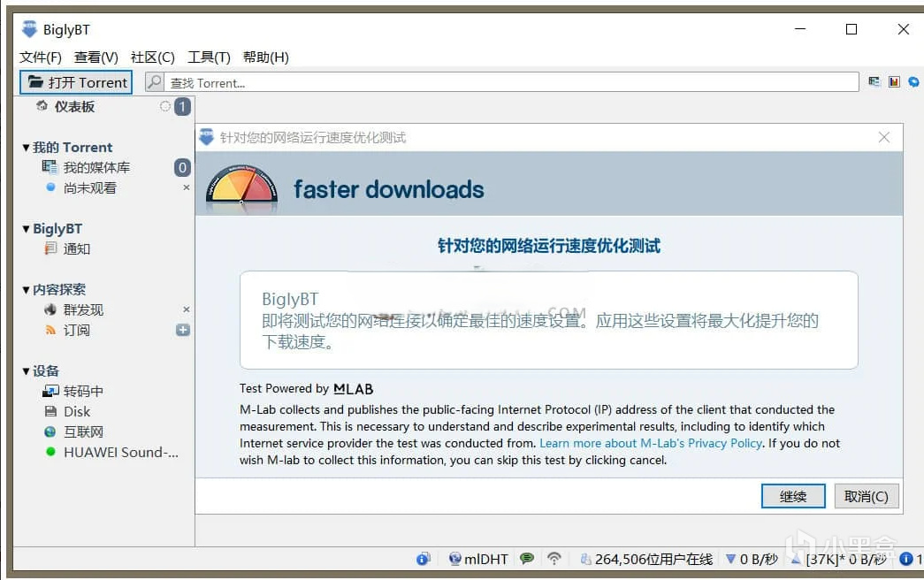Viewport: 924px width, 580px height.
Task: Close the 尚未观看 sidebar entry
Action: 187,187
